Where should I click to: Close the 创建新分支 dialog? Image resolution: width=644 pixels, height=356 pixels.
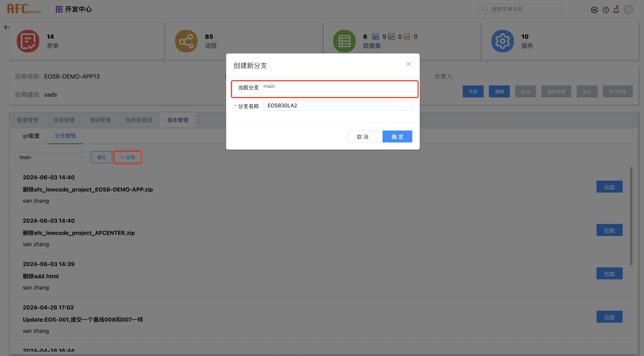pyautogui.click(x=409, y=64)
